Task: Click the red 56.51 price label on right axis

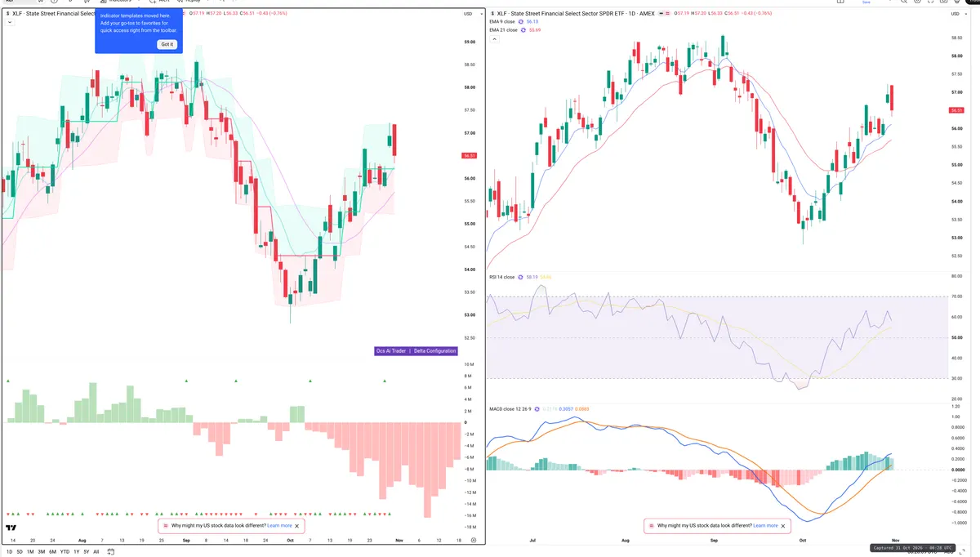Action: (x=957, y=110)
